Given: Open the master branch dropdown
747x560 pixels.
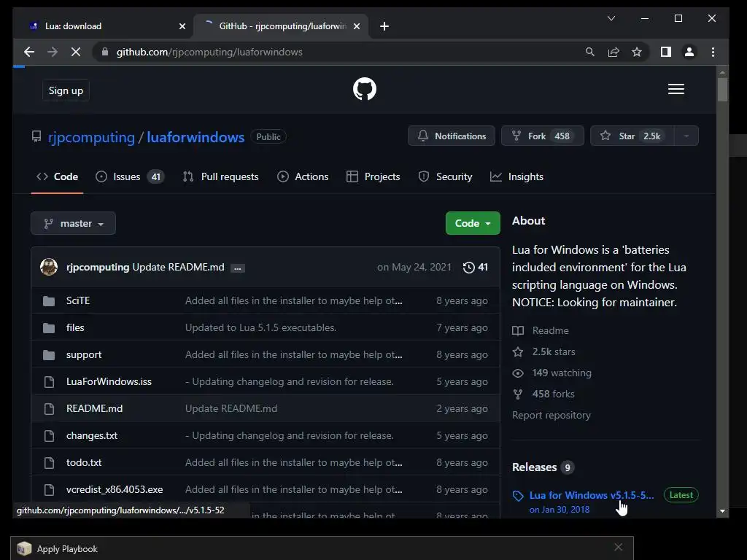Looking at the screenshot, I should coord(74,223).
